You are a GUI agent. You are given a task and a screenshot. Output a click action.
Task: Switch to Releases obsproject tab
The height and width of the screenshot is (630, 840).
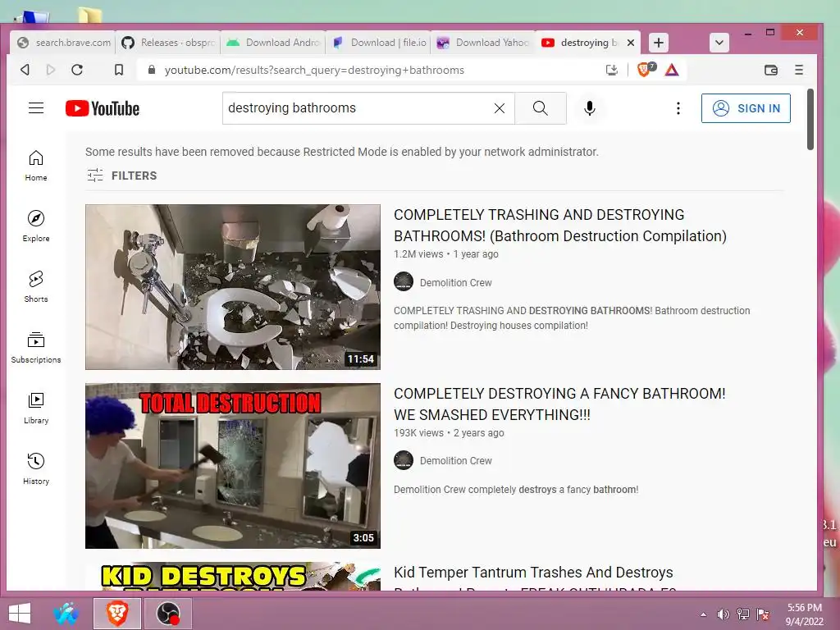168,43
